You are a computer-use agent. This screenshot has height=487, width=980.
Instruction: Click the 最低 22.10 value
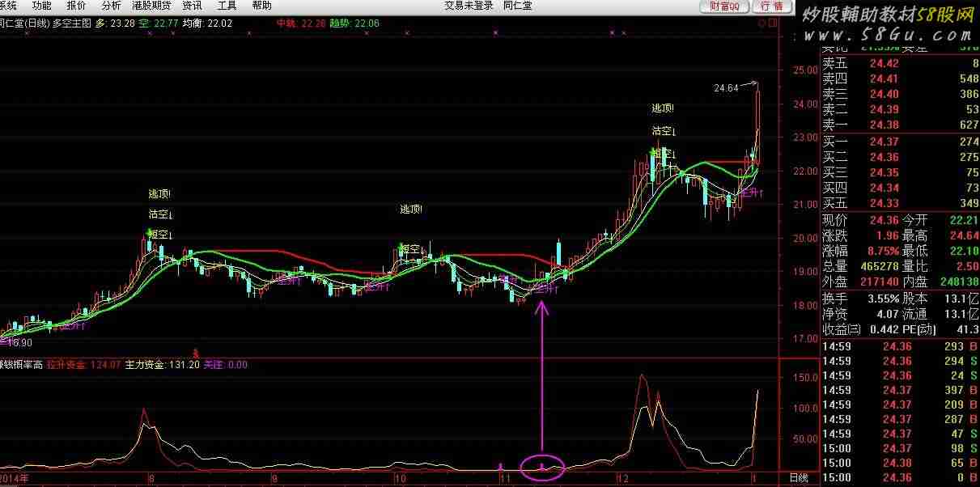963,251
